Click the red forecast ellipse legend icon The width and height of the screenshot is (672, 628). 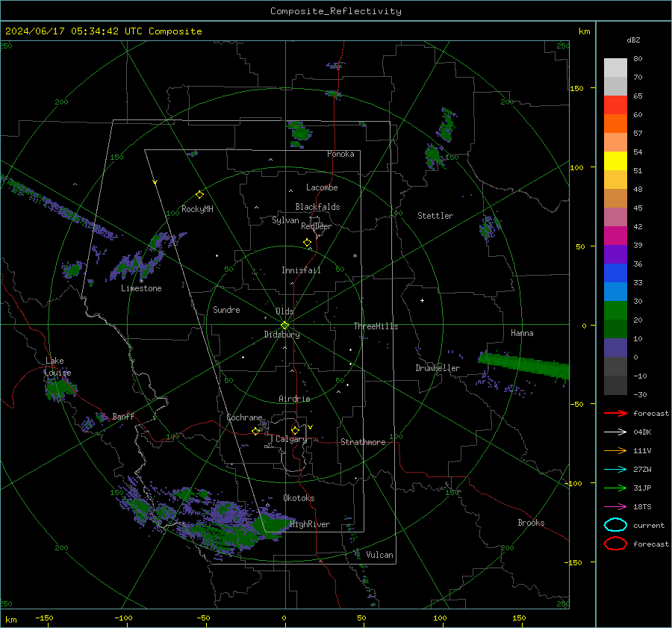point(615,544)
